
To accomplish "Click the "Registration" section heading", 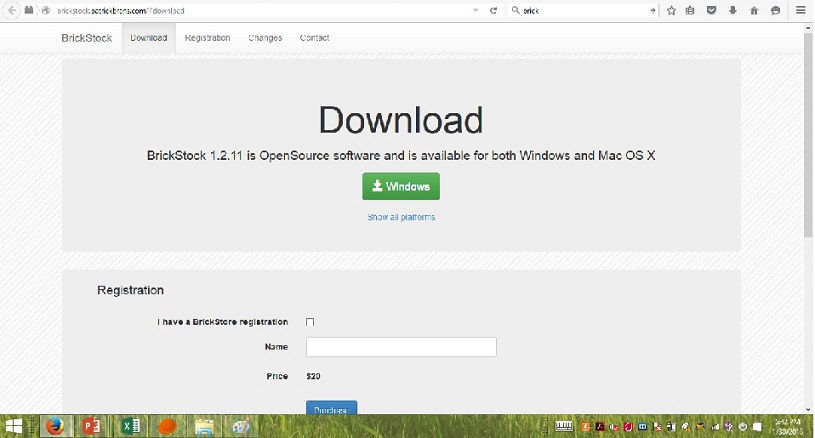I will [x=130, y=290].
